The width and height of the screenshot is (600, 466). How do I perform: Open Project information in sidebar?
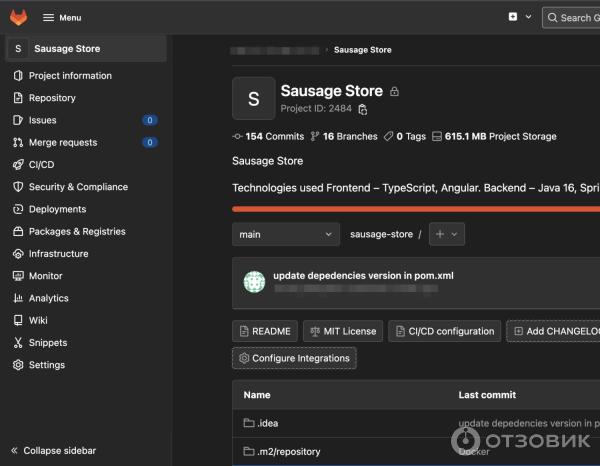[70, 76]
